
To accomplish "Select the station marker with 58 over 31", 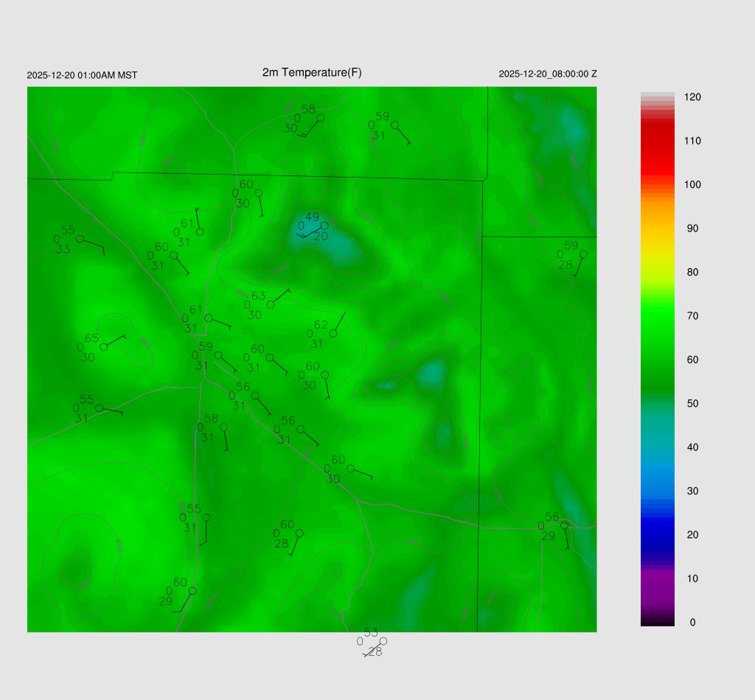I will [x=223, y=427].
